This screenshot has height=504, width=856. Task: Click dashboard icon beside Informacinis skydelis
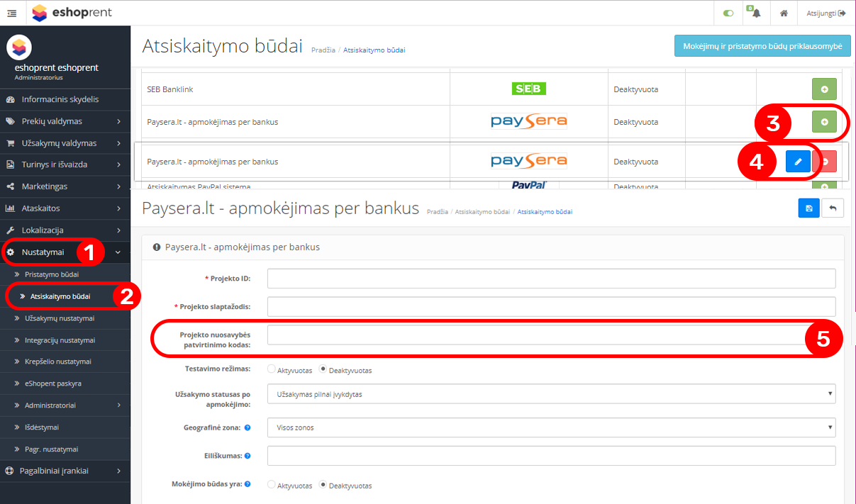[x=10, y=99]
